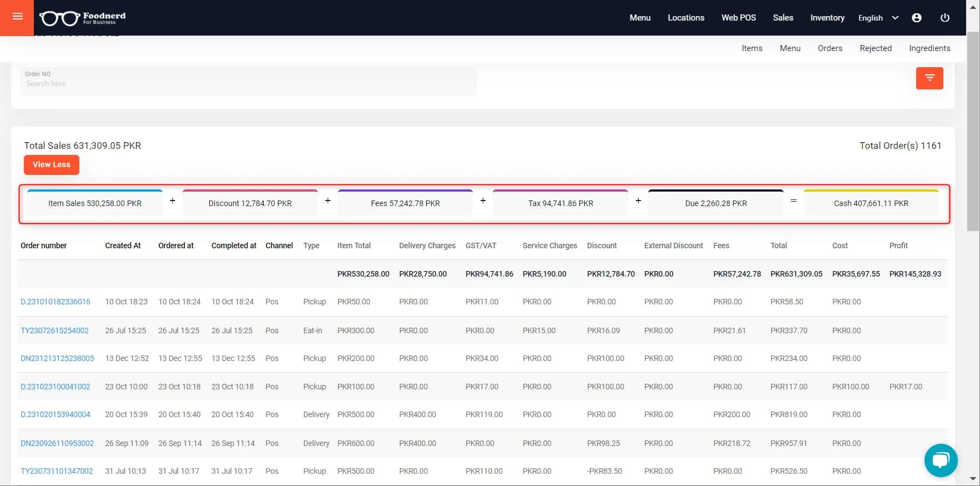This screenshot has width=980, height=486.
Task: Click the External Discount column header
Action: (x=674, y=245)
